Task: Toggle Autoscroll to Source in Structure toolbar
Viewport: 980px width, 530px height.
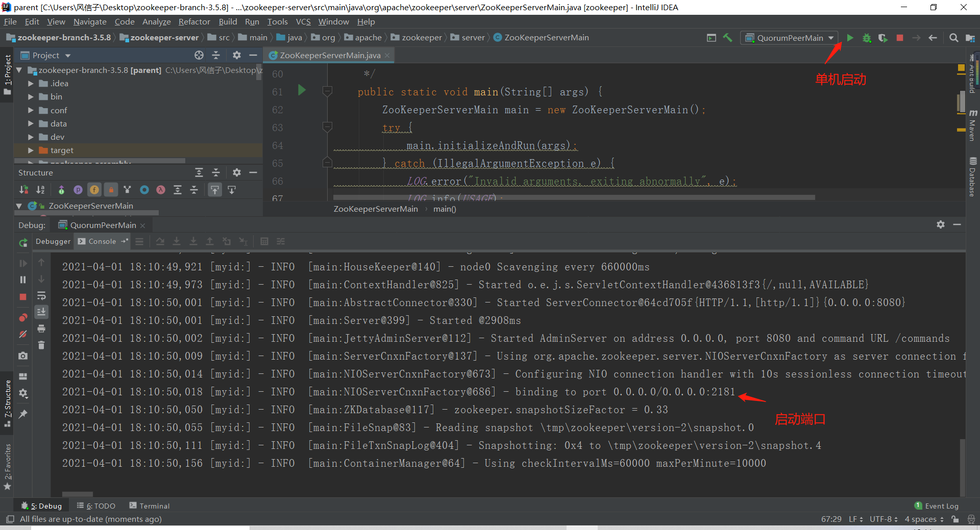Action: 215,190
